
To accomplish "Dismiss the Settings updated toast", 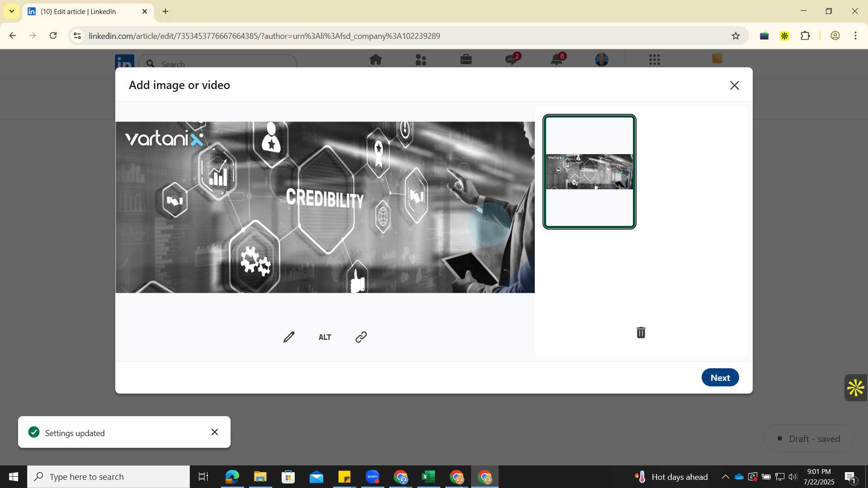I will (x=215, y=432).
